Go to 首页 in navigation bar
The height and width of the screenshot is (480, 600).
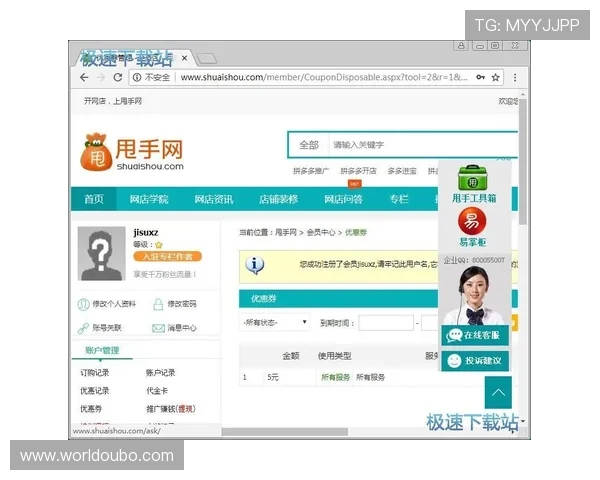point(94,199)
